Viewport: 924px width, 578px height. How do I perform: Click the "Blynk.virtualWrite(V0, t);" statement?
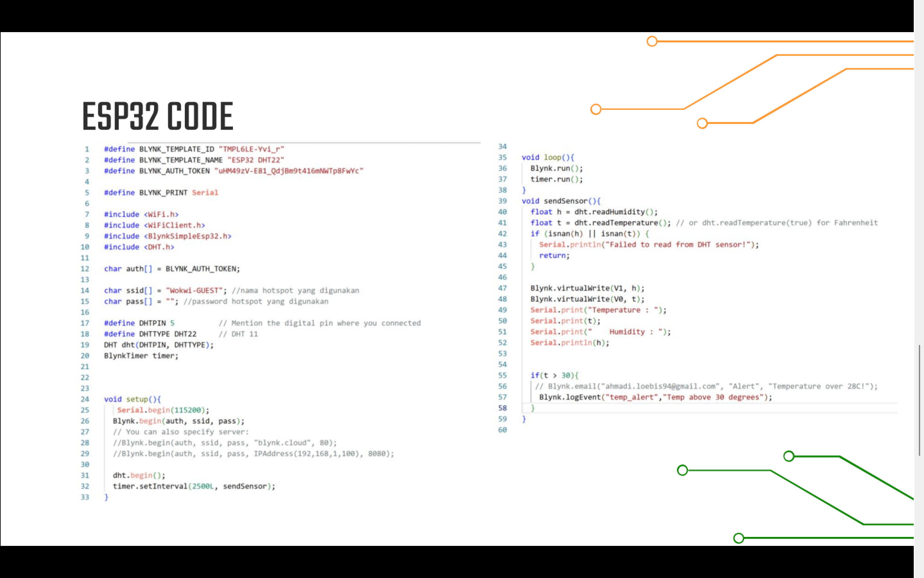pos(588,299)
